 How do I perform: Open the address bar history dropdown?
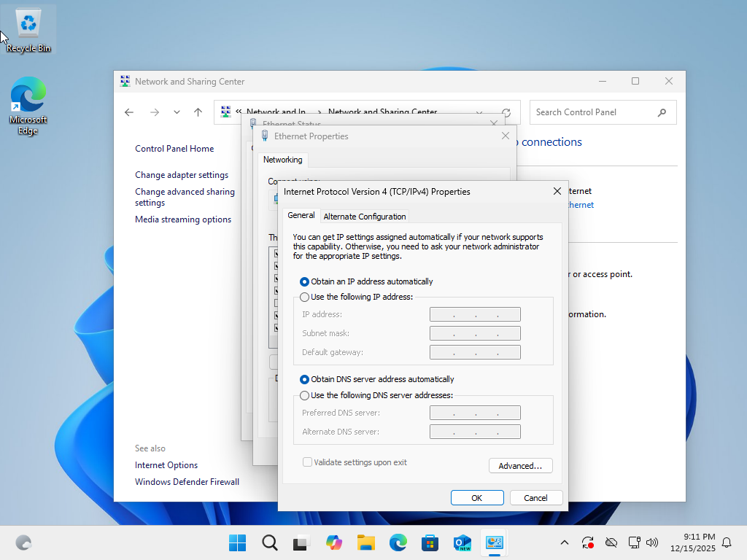coord(479,112)
